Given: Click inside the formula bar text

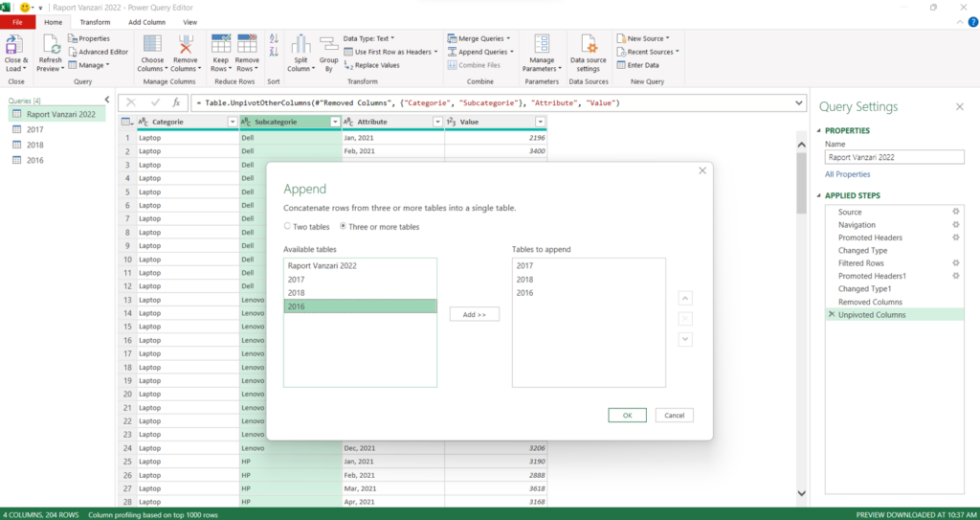Looking at the screenshot, I should (x=407, y=102).
